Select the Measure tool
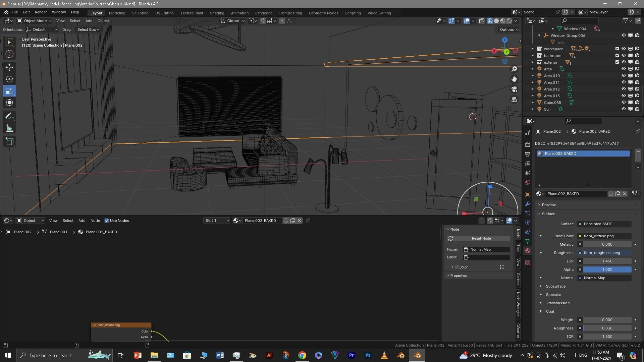Image resolution: width=644 pixels, height=362 pixels. (9, 128)
